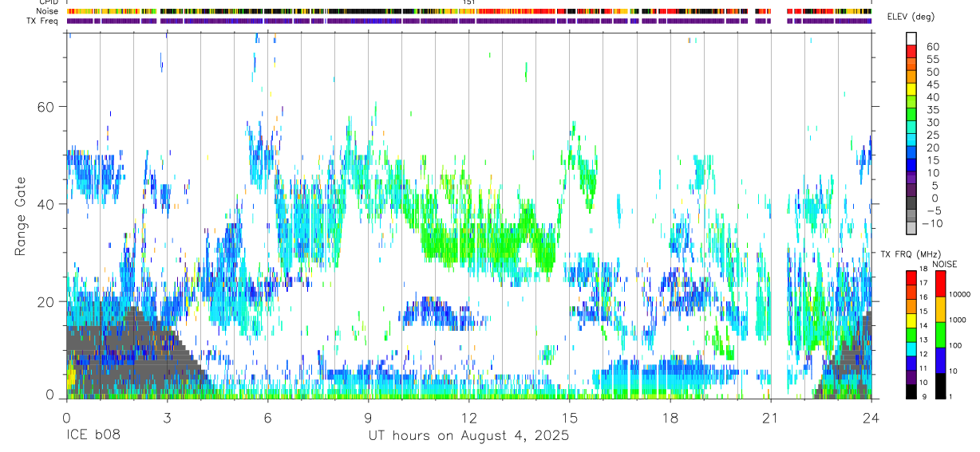Viewport: 980px width, 452px height.
Task: Click the 100 label on NOISE scale
Action: (x=955, y=345)
